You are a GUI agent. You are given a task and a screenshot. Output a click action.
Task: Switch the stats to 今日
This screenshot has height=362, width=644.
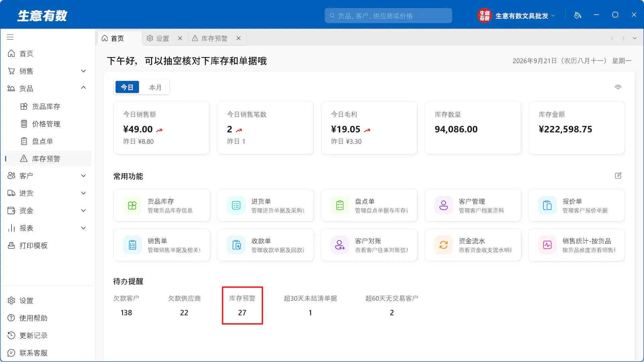pyautogui.click(x=127, y=87)
